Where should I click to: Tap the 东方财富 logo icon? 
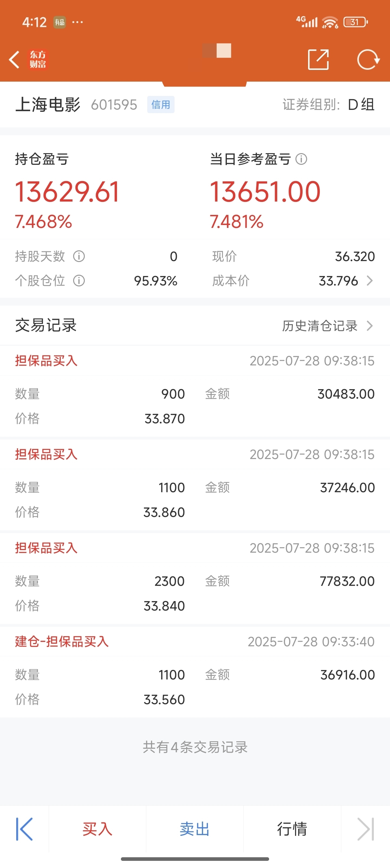(x=38, y=59)
